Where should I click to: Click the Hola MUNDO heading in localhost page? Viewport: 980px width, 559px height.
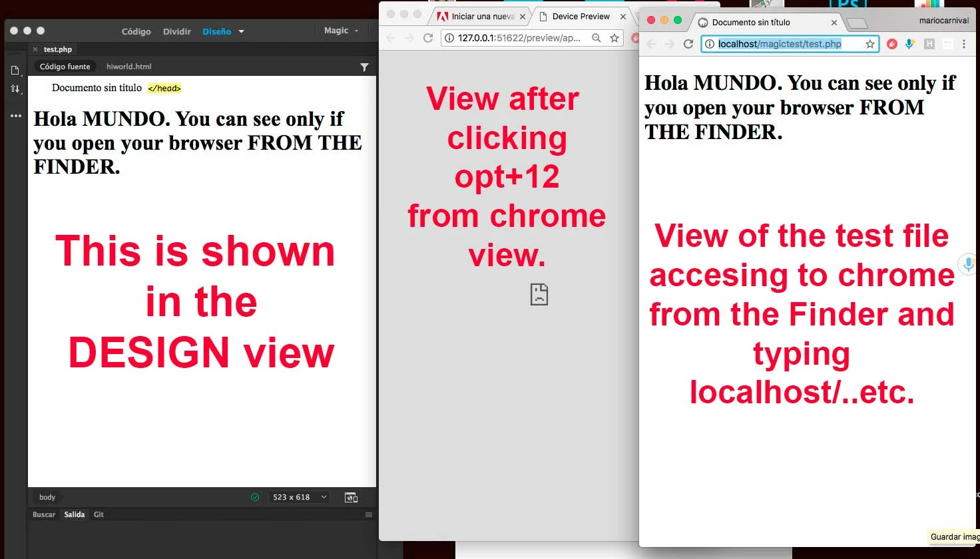(x=800, y=107)
